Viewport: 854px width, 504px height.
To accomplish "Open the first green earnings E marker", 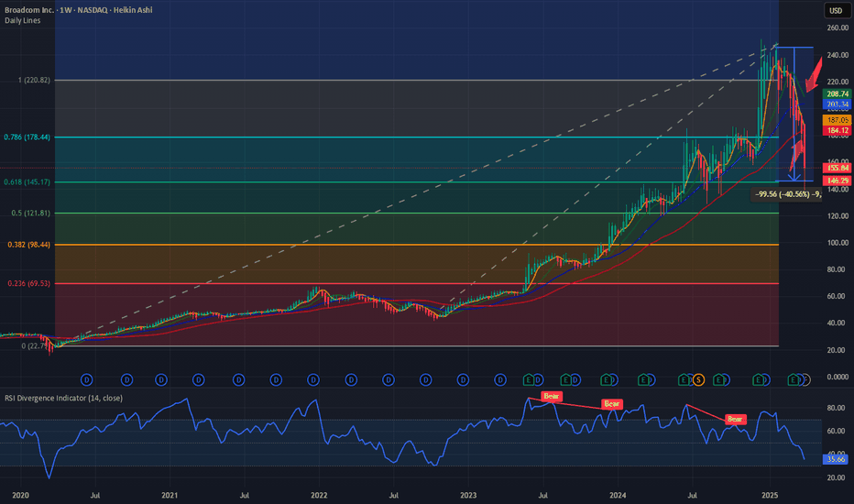I will (529, 379).
